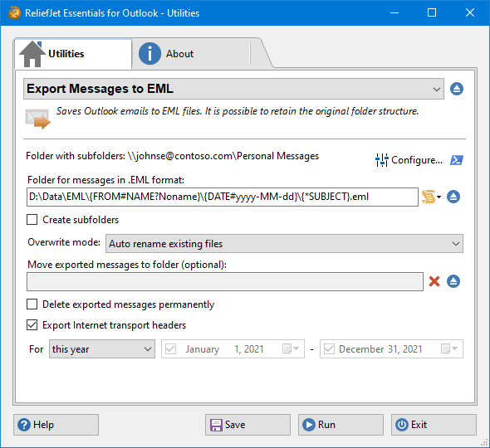Click the Run button
The height and width of the screenshot is (448, 490).
tap(341, 425)
